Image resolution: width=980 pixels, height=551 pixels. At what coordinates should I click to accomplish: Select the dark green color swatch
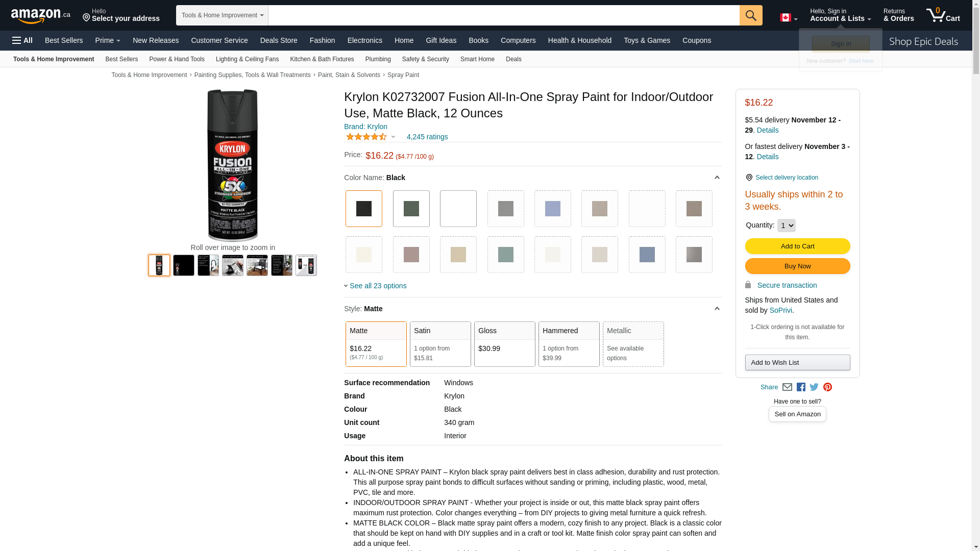(x=411, y=209)
